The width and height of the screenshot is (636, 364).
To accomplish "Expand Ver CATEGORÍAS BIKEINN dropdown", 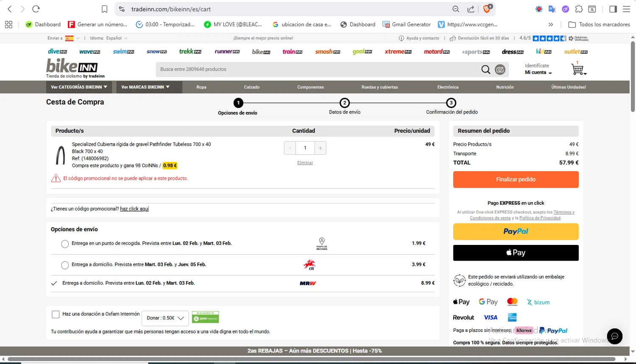I will 79,87.
